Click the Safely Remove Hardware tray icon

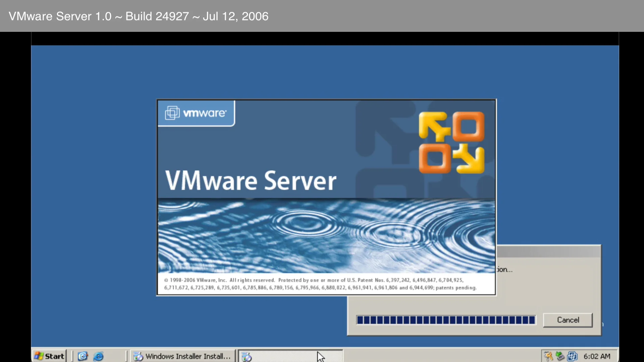tap(560, 356)
